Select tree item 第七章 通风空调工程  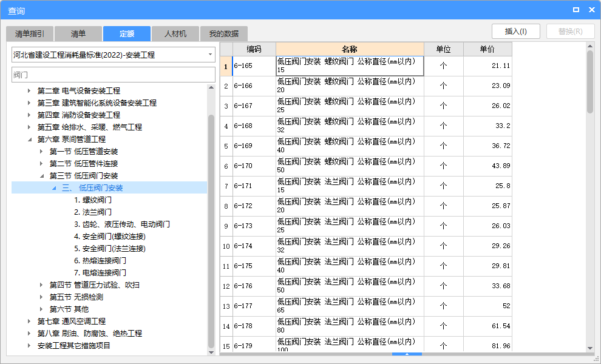[71, 322]
